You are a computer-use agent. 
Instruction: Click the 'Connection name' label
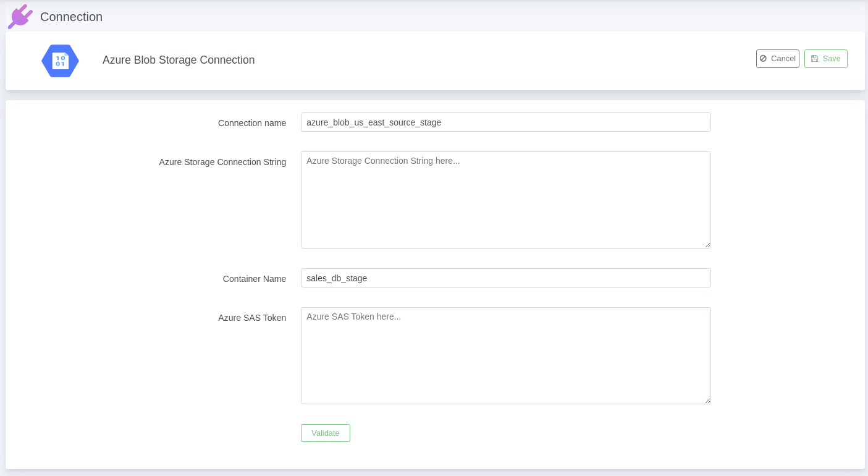pos(252,123)
